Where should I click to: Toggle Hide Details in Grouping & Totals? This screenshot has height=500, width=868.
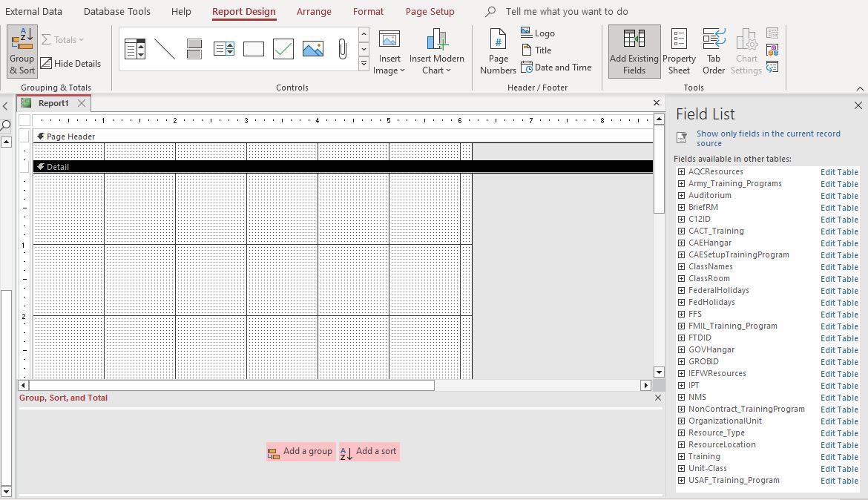coord(72,63)
